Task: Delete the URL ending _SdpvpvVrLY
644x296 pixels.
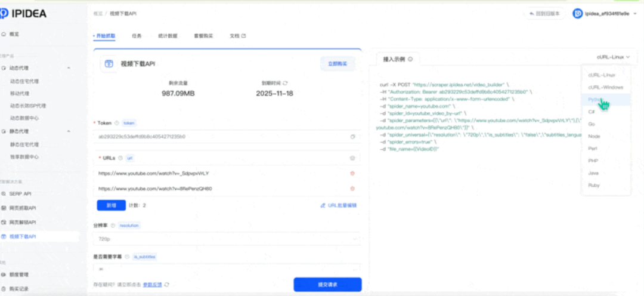Action: tap(352, 173)
